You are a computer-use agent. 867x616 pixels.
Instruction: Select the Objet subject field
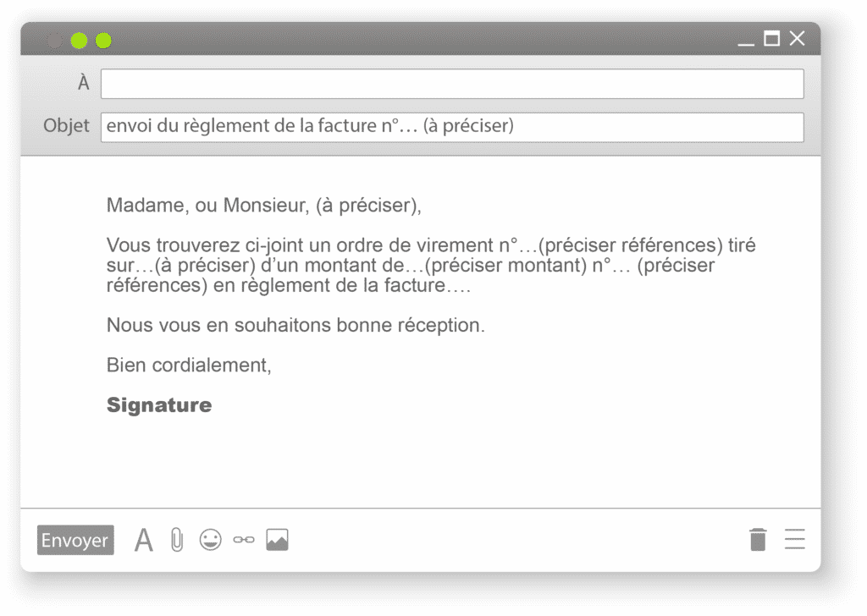coord(452,127)
